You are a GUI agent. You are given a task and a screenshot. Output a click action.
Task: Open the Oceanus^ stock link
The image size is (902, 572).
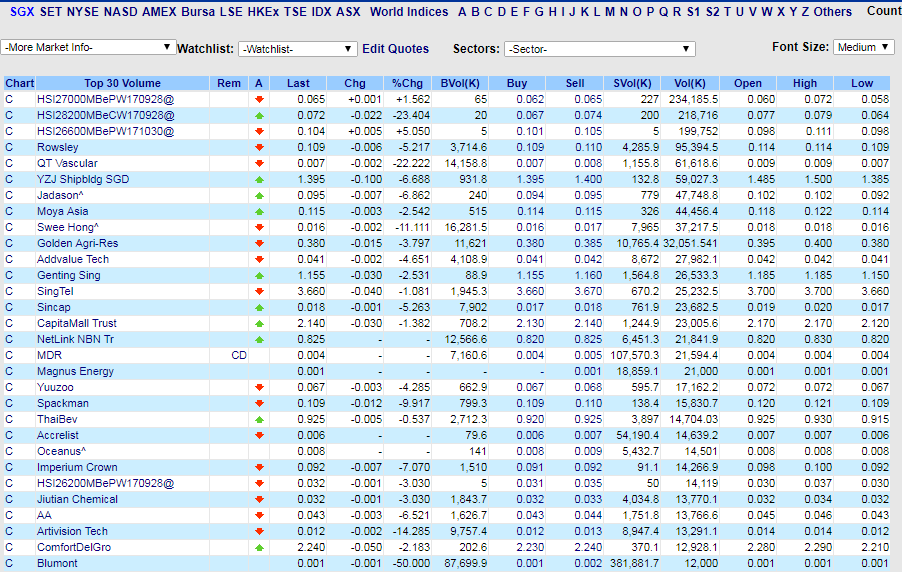click(62, 451)
